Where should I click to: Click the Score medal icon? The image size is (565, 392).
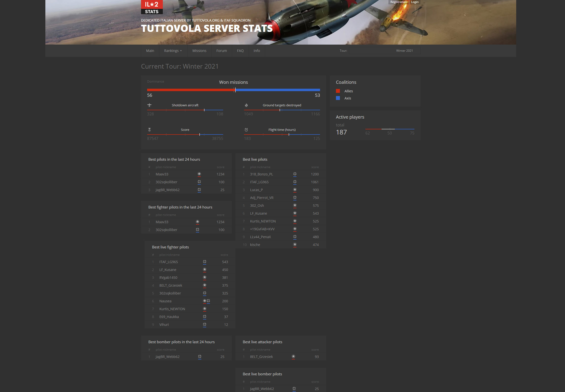(x=149, y=130)
